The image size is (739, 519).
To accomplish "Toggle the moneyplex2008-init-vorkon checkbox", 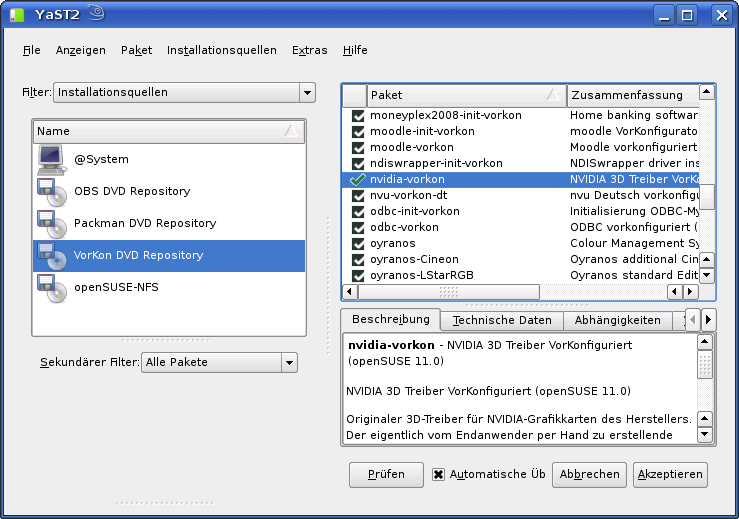I will coord(358,115).
